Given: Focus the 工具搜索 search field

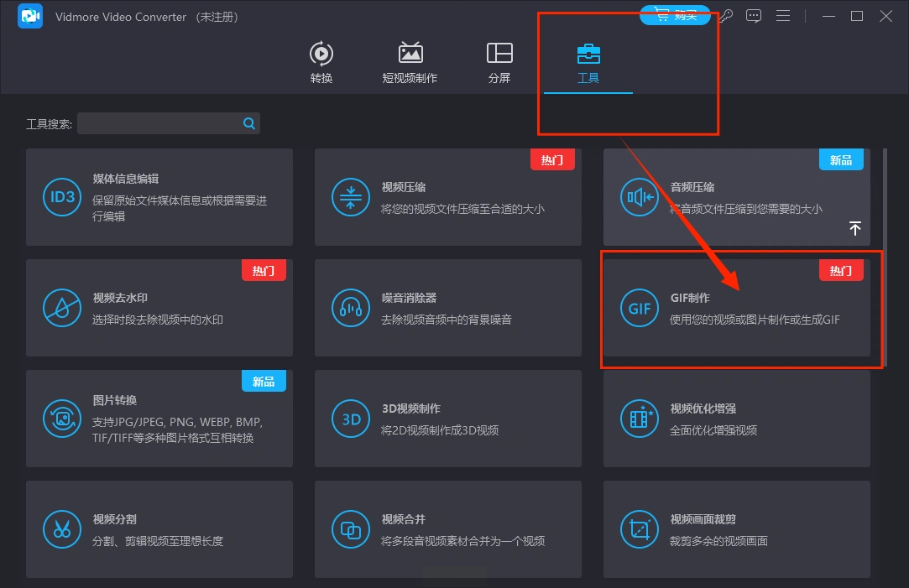Looking at the screenshot, I should [x=168, y=123].
